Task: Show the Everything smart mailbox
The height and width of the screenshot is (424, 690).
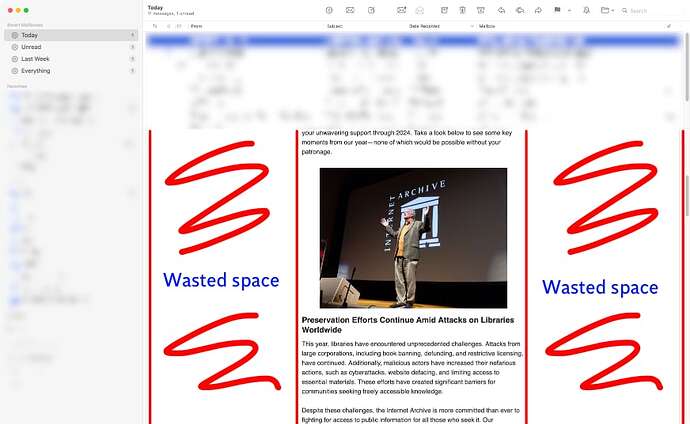Action: tap(35, 71)
